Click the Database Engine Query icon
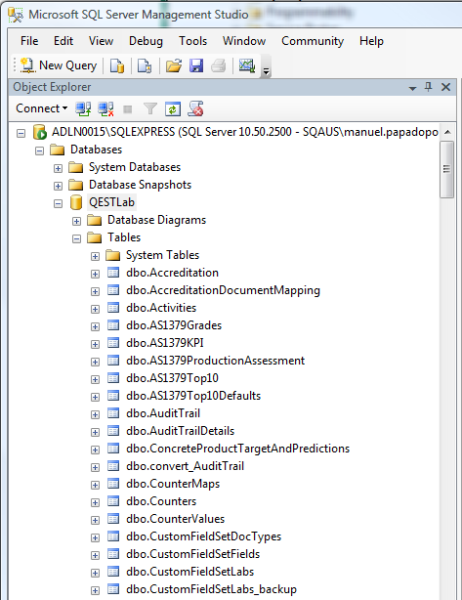Image resolution: width=462 pixels, height=600 pixels. coord(117,66)
